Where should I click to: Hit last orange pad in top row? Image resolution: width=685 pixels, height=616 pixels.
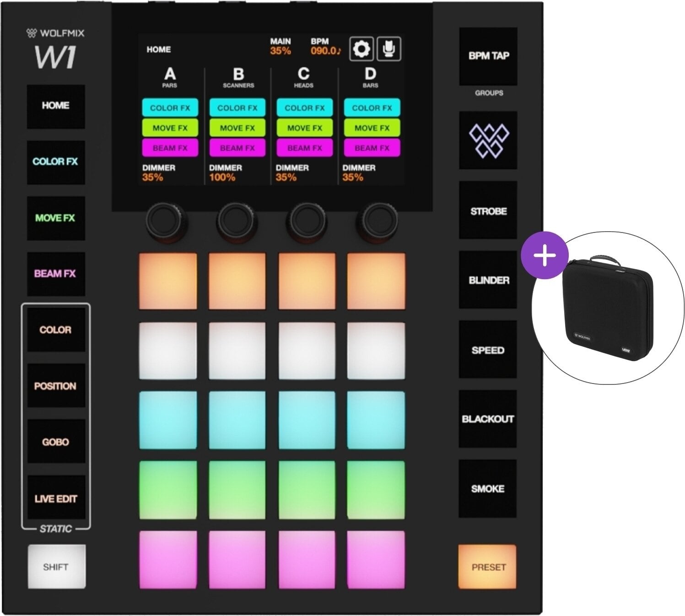tap(376, 281)
